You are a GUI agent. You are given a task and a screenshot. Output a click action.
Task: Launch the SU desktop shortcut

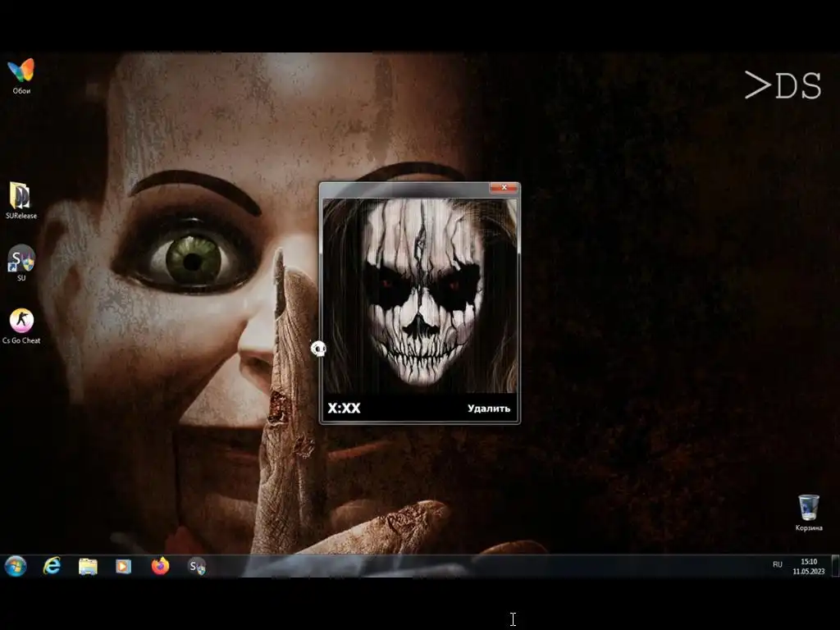point(21,262)
